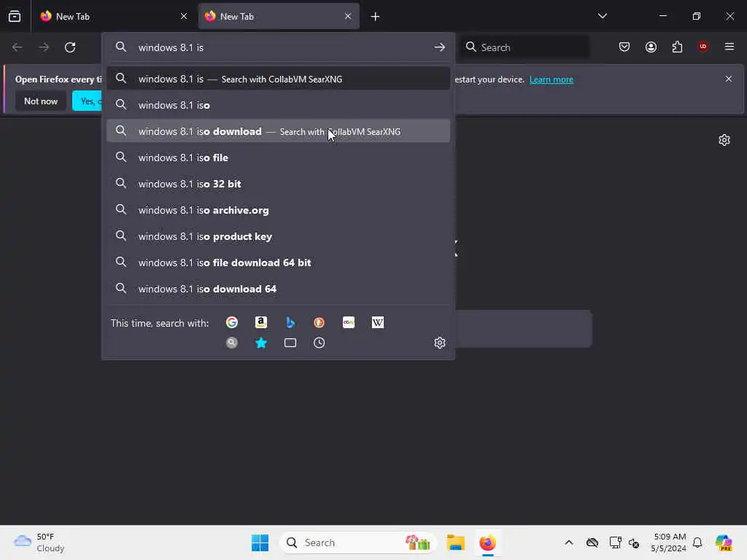This screenshot has height=560, width=747.
Task: Search history using the clock icon
Action: point(320,343)
